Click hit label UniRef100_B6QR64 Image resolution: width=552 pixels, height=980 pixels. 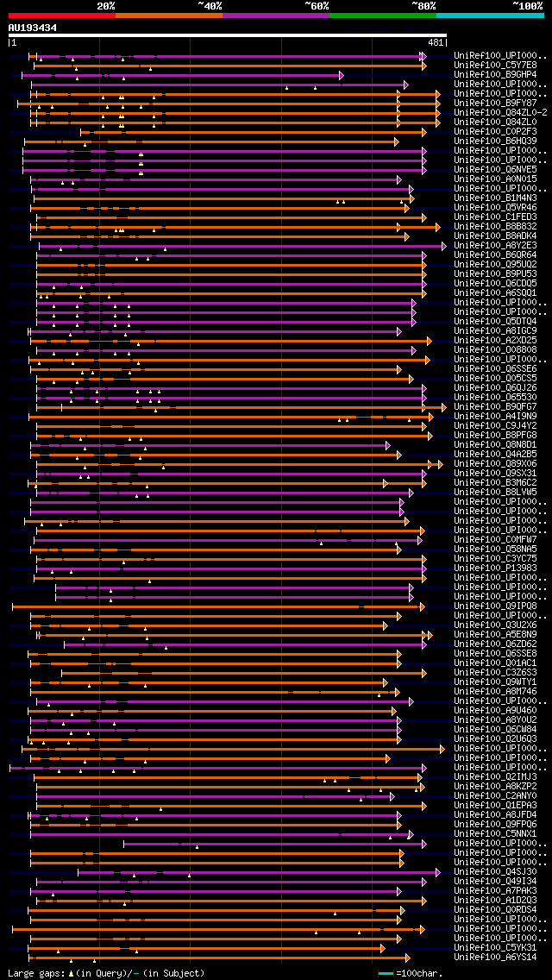(x=495, y=255)
